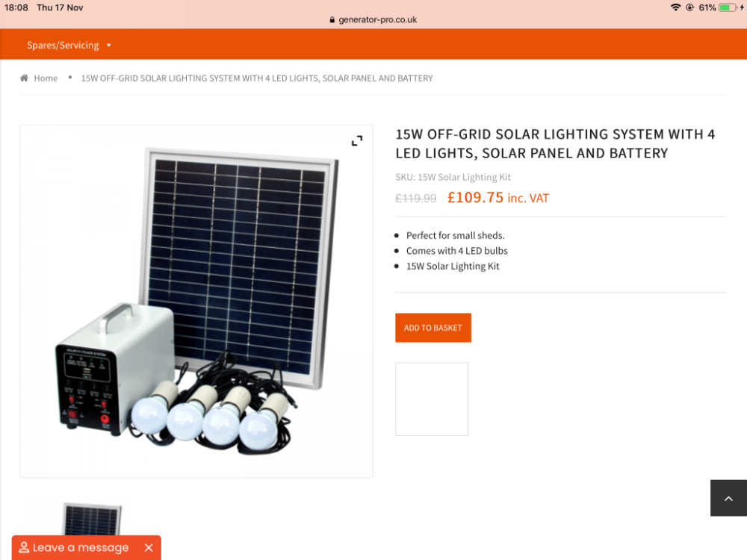Click the padlock icon beside the URL

[332, 20]
